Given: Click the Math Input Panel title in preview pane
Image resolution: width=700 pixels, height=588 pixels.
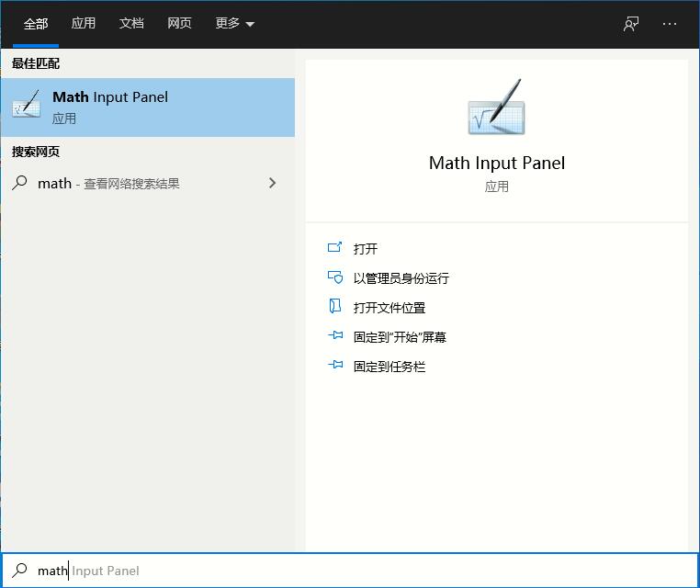Looking at the screenshot, I should pos(496,164).
